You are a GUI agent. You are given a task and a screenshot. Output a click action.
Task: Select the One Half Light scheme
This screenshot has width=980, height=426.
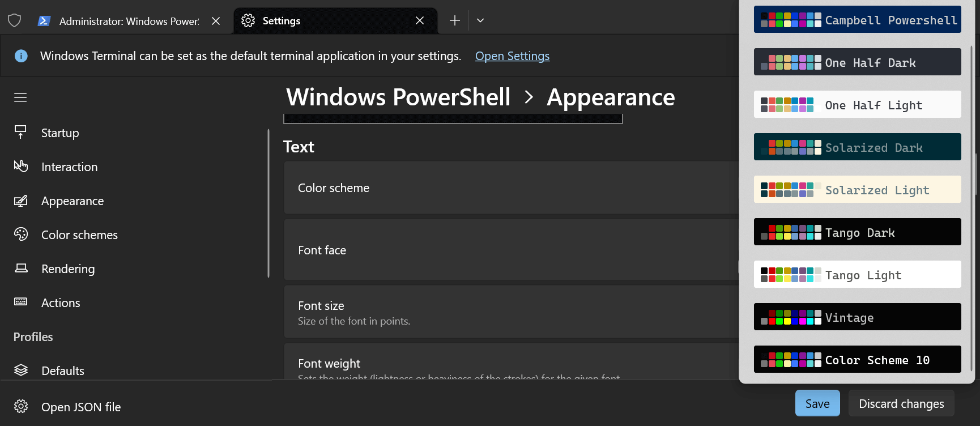pos(857,104)
